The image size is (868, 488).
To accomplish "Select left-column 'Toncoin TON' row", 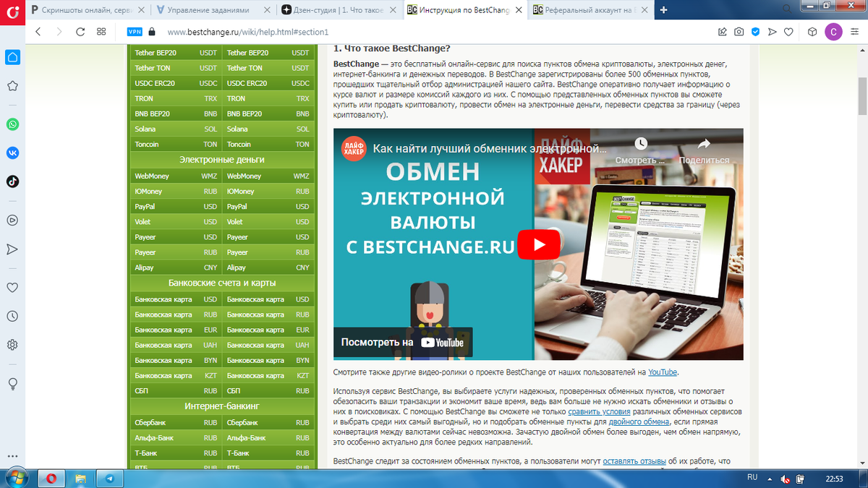I will [x=176, y=144].
